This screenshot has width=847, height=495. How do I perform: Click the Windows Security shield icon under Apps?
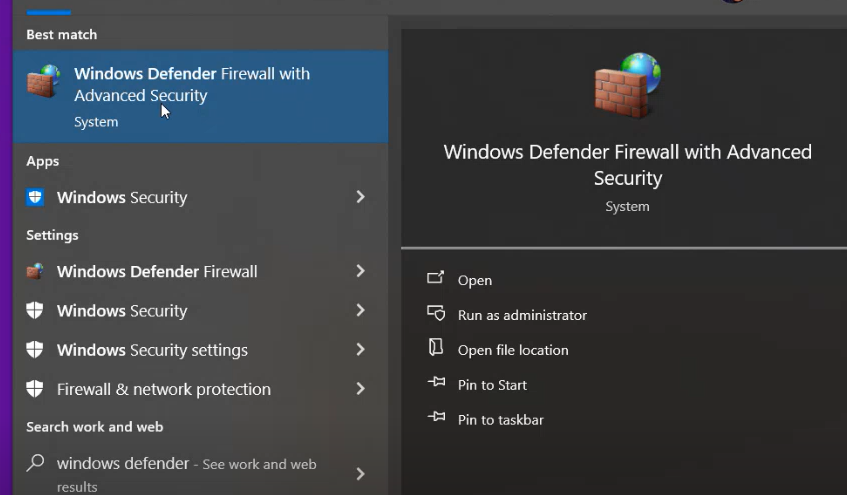point(35,197)
